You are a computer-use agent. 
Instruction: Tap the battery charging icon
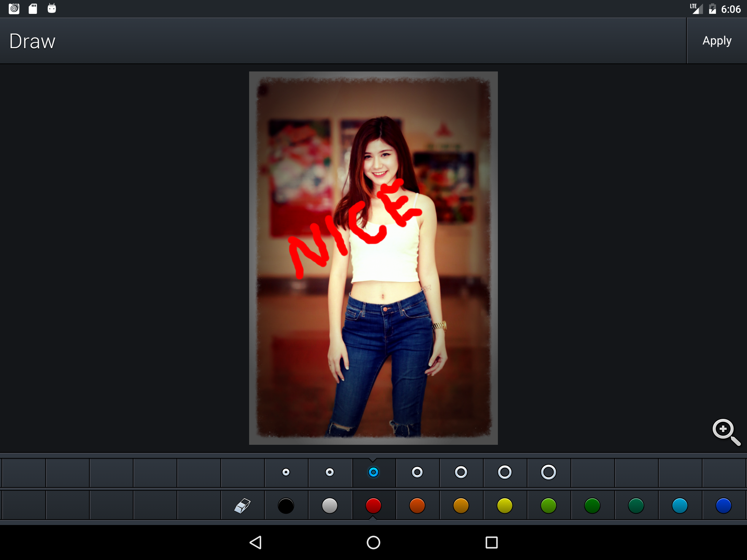[712, 9]
